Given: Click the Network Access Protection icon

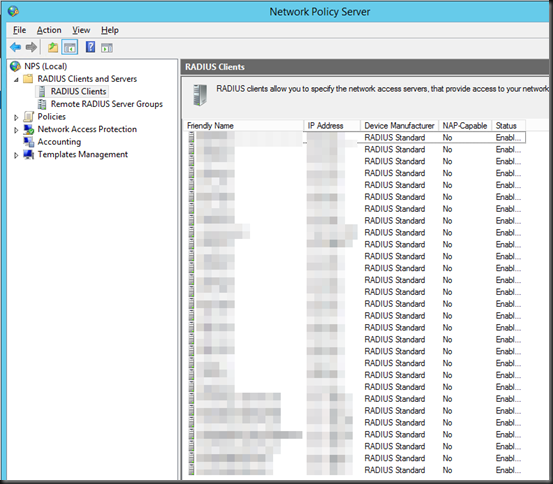Looking at the screenshot, I should point(29,129).
